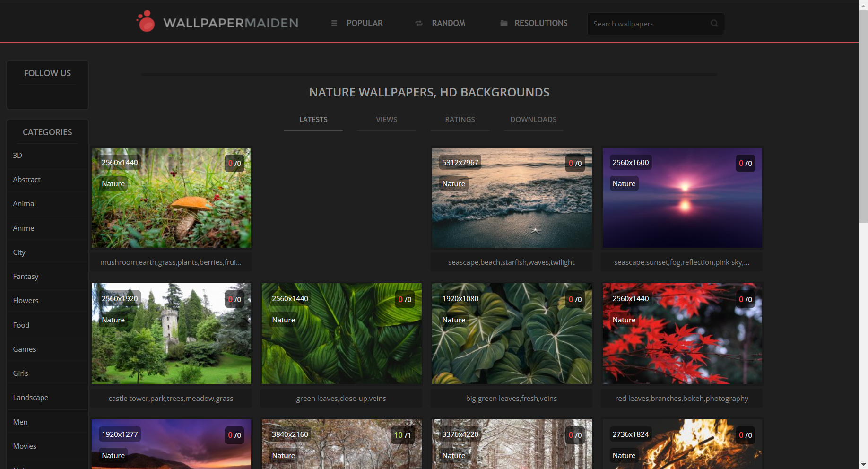Click the big green leaves,fresh,veins caption
This screenshot has height=469, width=868.
point(512,398)
